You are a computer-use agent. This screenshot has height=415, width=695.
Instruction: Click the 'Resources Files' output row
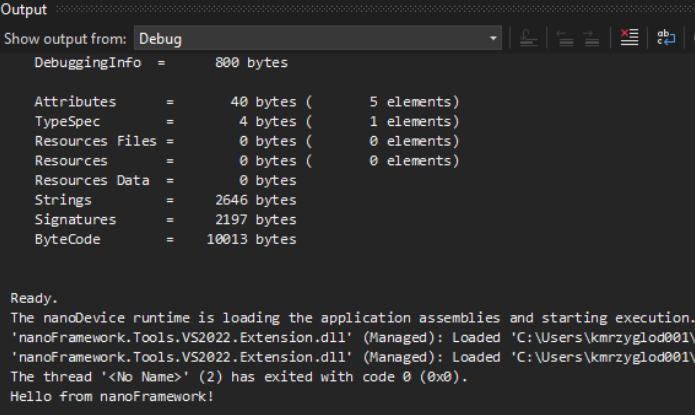pyautogui.click(x=247, y=141)
